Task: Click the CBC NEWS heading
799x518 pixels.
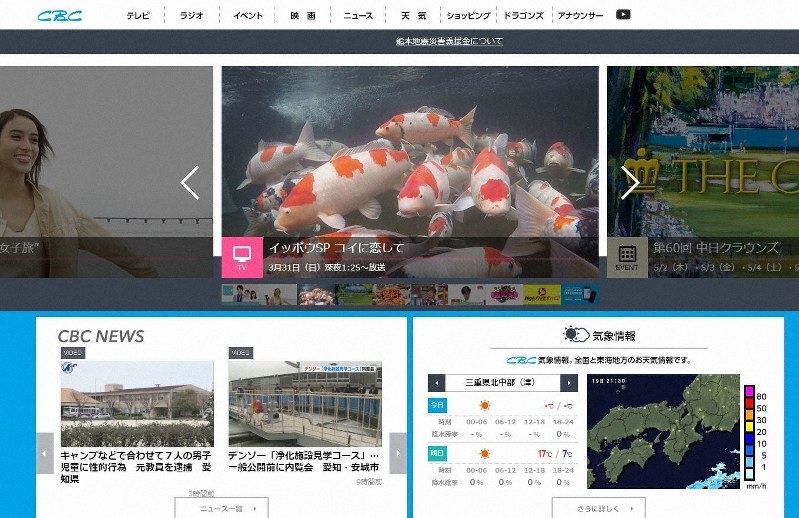Action: pyautogui.click(x=101, y=336)
